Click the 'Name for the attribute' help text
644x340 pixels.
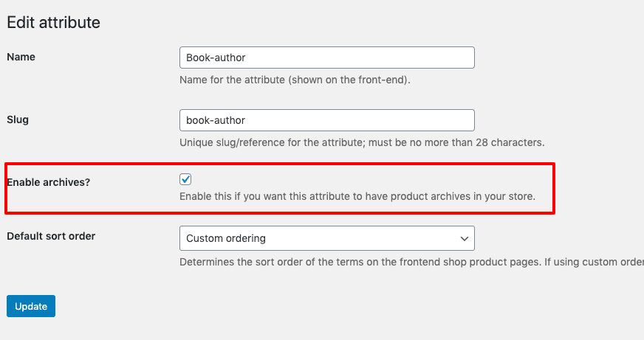pos(295,80)
